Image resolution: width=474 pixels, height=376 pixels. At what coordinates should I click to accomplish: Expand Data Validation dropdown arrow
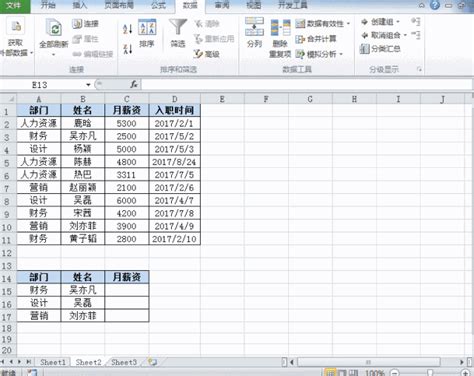[x=348, y=24]
